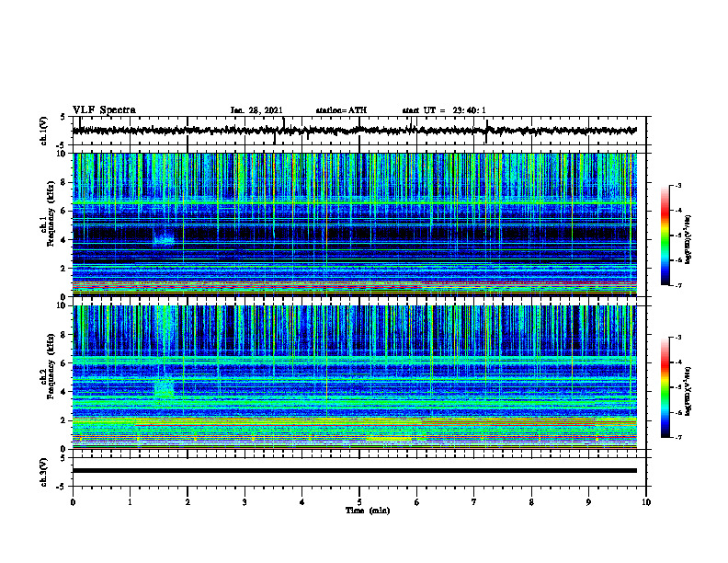This screenshot has width=728, height=563.
Task: Click the time axis tick label "7"
Action: pyautogui.click(x=474, y=502)
